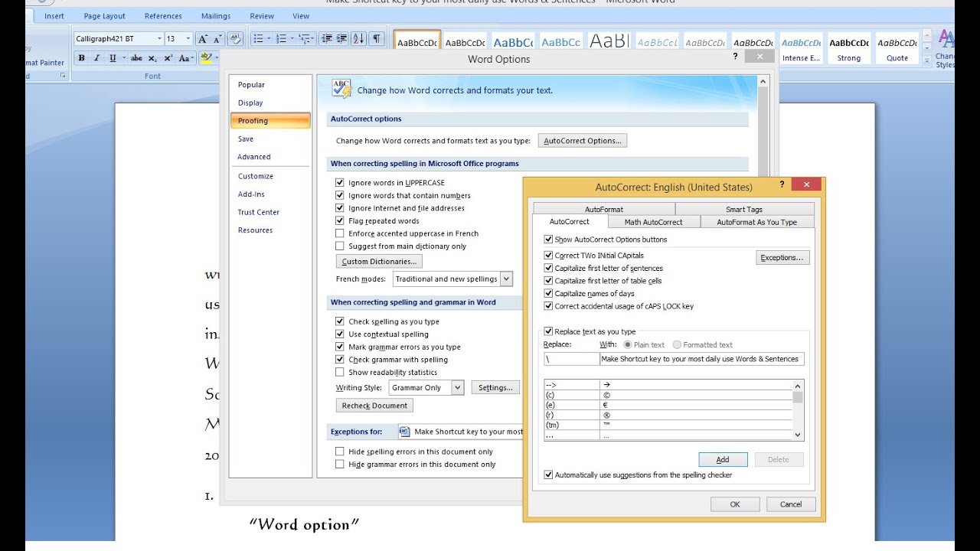Click the Bullets list icon

[257, 39]
